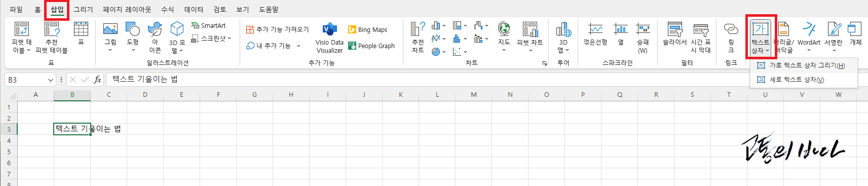Open My Add-ins (내 추가 기능)
This screenshot has width=868, height=186.
click(269, 46)
